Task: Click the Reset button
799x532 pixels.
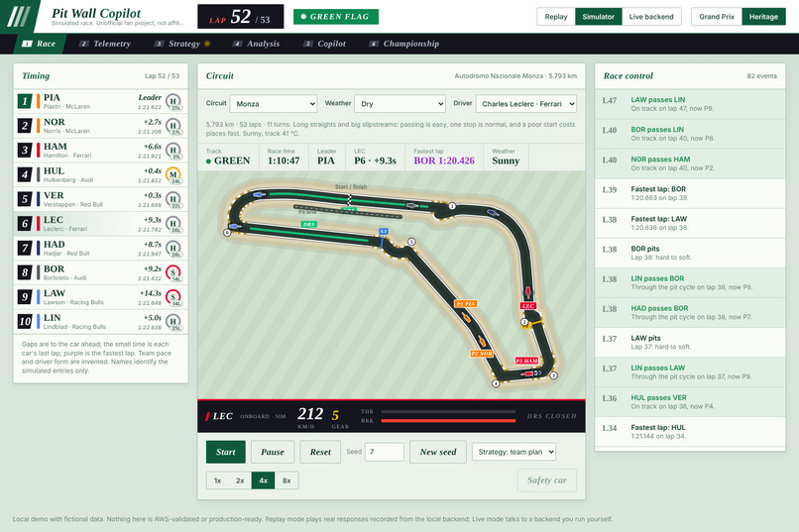Action: tap(320, 452)
